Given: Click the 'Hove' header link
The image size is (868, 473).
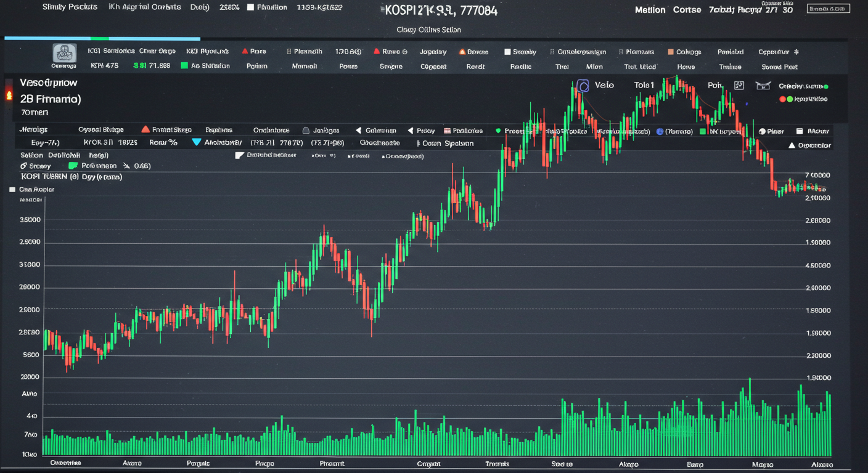Looking at the screenshot, I should tap(686, 67).
